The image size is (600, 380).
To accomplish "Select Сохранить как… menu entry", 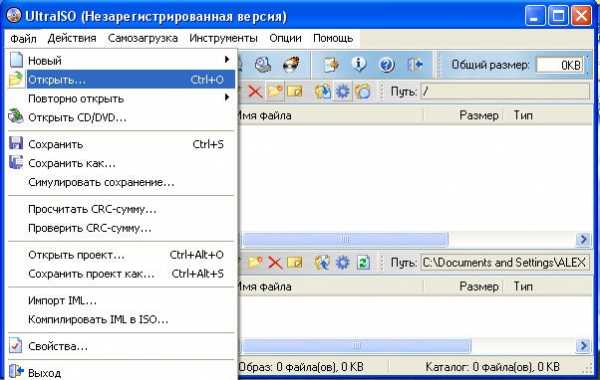I will [121, 163].
